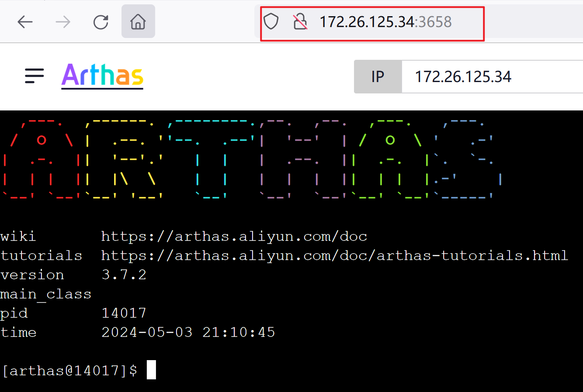Click the time value 2024-05-03 21:10:45
This screenshot has height=392, width=583.
(188, 332)
